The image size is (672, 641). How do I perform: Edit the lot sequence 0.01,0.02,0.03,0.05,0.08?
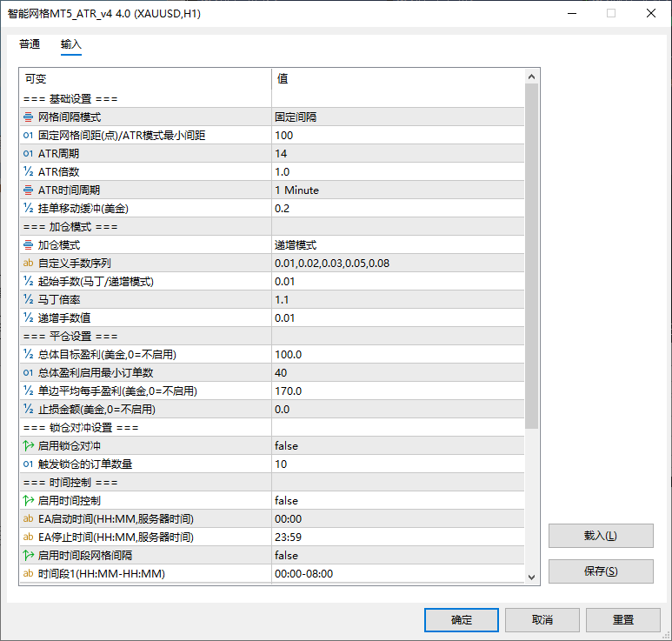point(398,264)
